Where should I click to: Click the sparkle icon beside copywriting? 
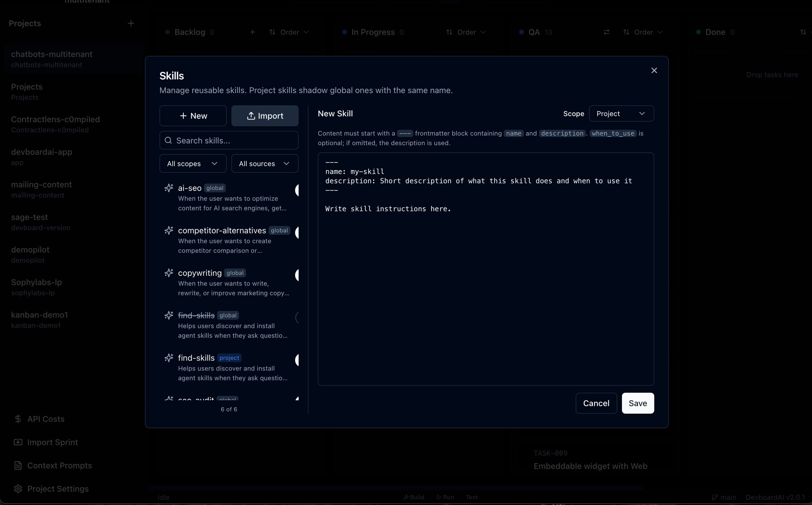pos(169,273)
